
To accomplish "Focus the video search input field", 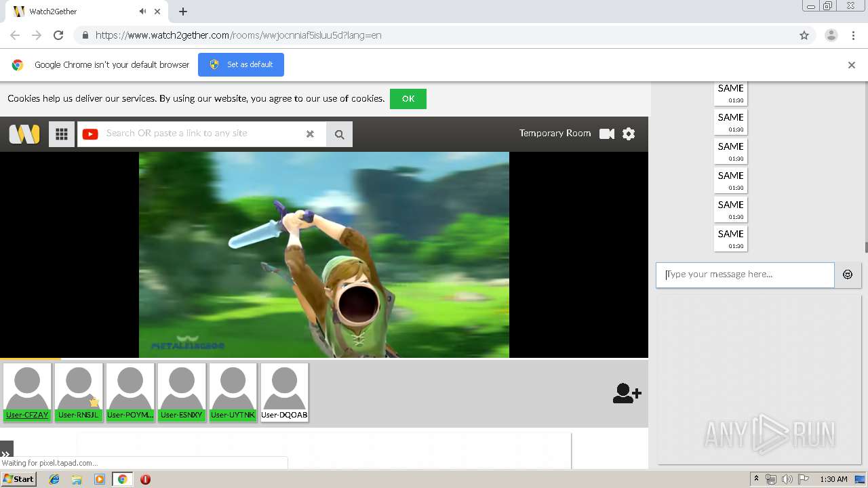I will (202, 134).
